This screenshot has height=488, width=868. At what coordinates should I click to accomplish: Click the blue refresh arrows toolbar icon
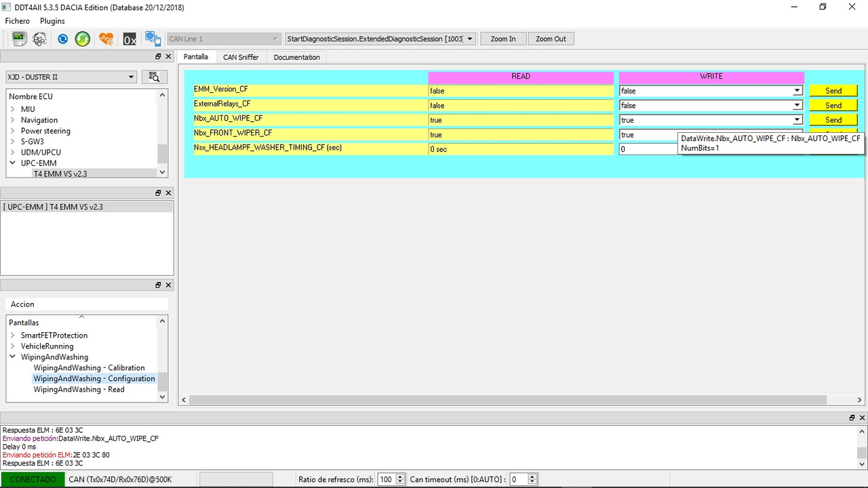click(62, 39)
